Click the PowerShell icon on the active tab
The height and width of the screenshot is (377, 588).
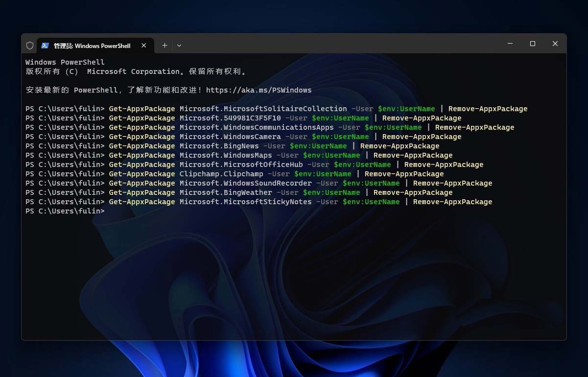click(46, 45)
